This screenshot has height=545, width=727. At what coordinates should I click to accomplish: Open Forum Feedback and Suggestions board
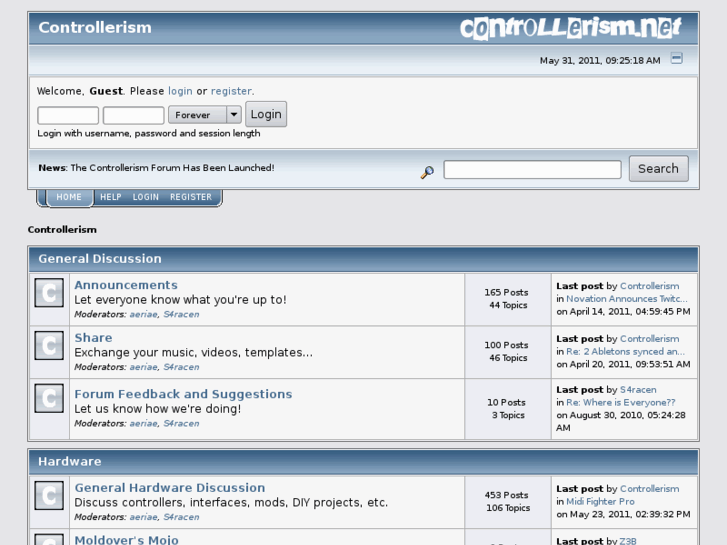pos(183,394)
